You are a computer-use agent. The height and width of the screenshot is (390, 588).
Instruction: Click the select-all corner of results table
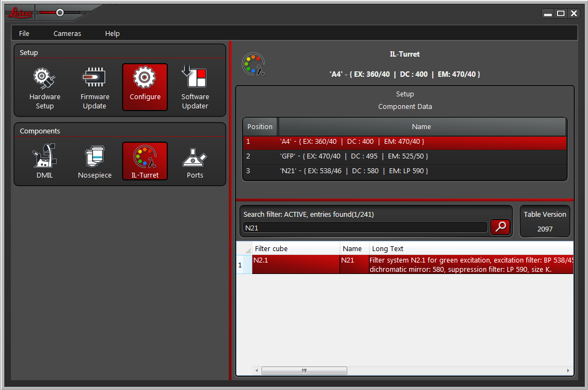point(244,248)
